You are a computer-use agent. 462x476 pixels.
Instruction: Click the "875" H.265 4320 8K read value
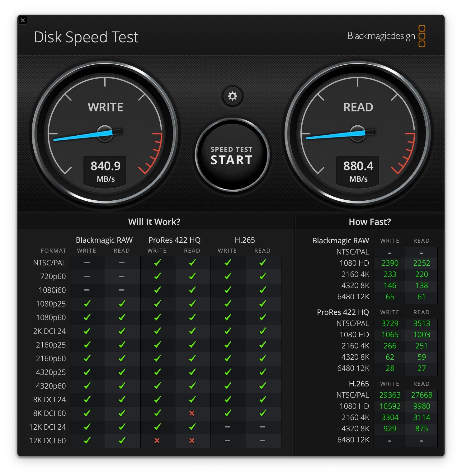[x=422, y=429]
